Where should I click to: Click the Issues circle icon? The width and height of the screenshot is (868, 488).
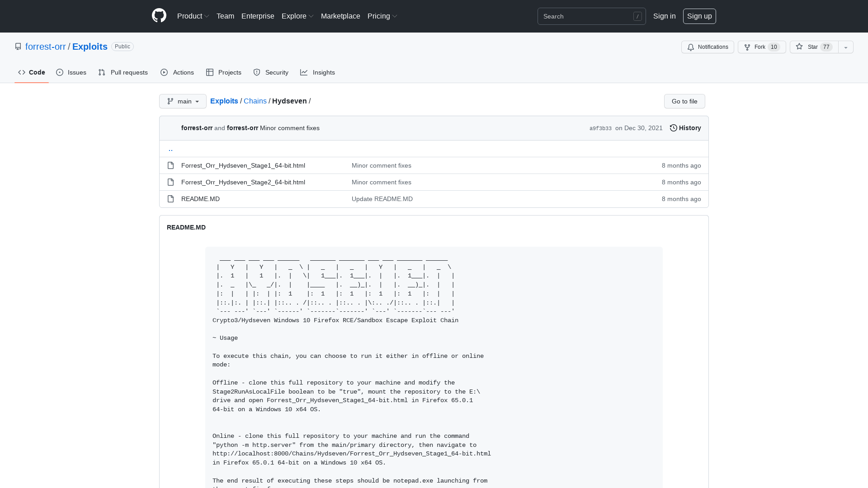point(60,72)
